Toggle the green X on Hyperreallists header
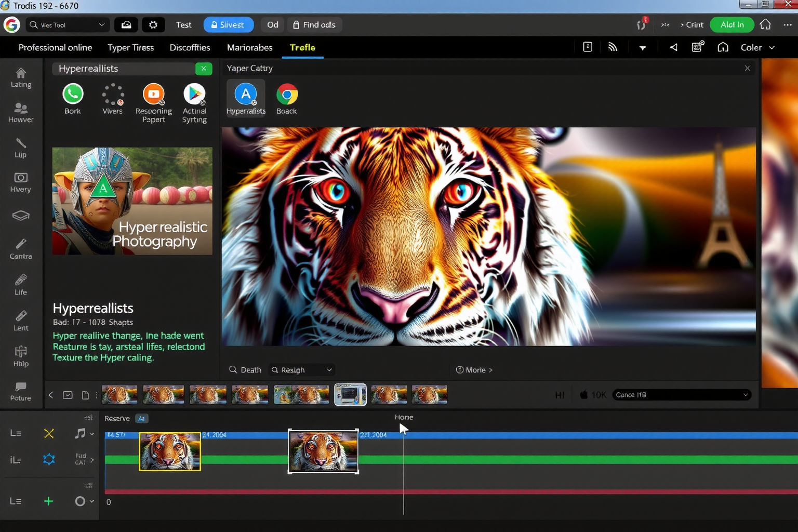 (204, 69)
